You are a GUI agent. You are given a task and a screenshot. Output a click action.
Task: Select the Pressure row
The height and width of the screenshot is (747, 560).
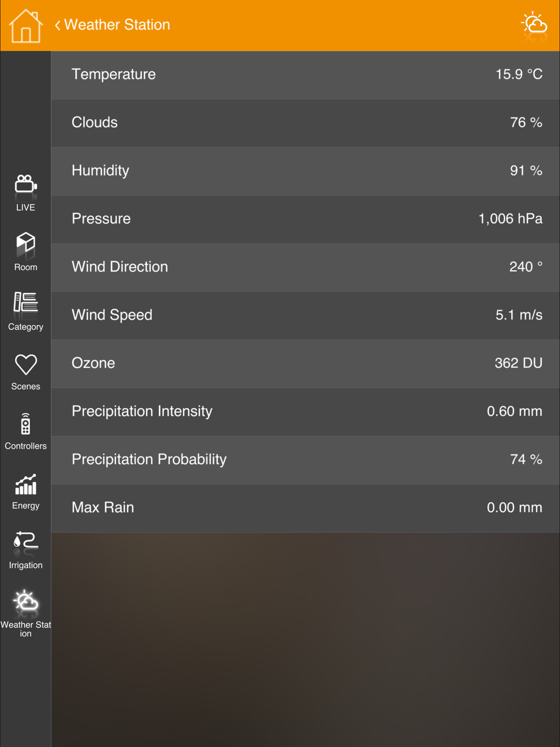306,219
